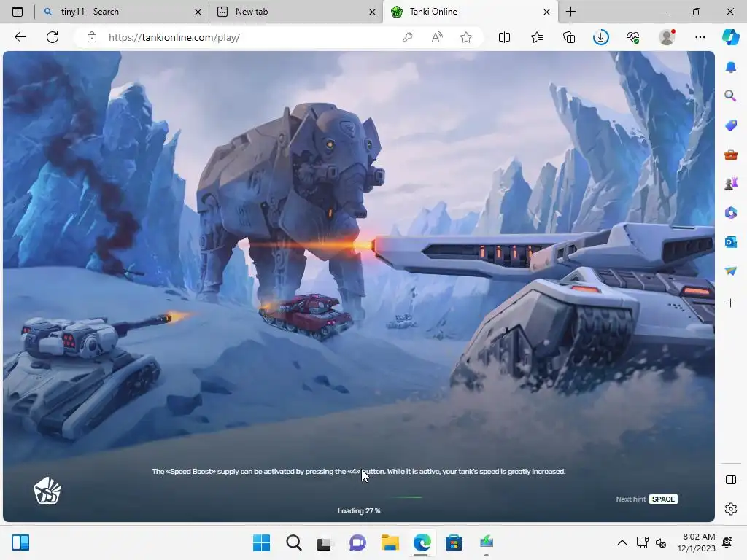This screenshot has height=560, width=747.
Task: Launch Copilot from the toolbar
Action: pos(731,36)
